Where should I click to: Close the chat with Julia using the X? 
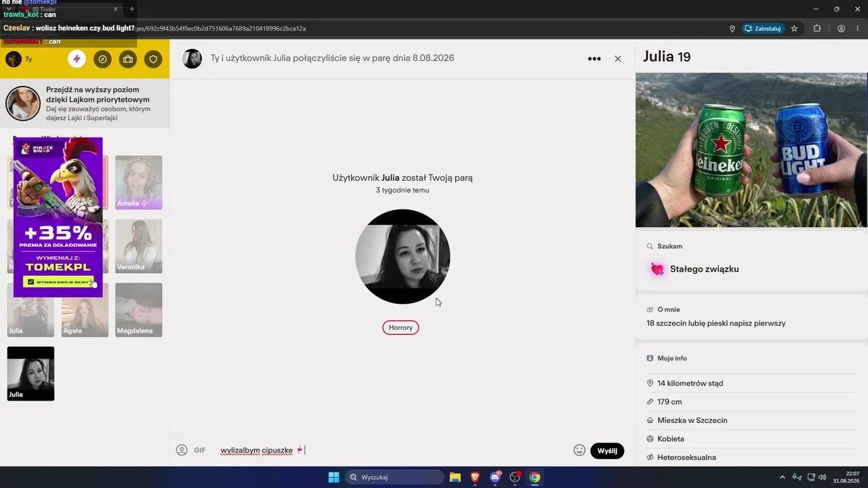(x=618, y=59)
